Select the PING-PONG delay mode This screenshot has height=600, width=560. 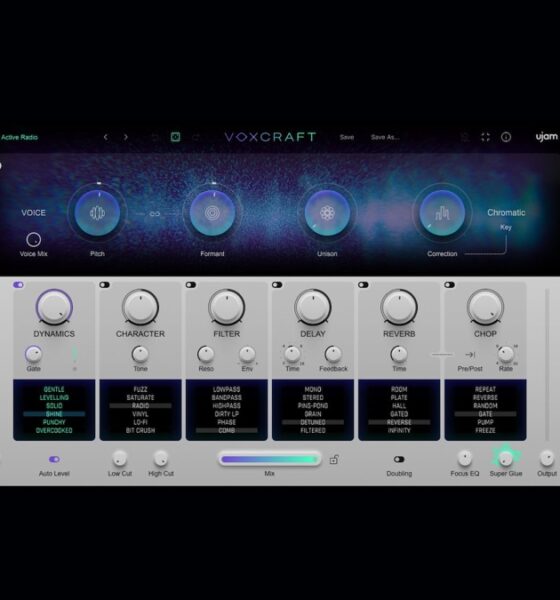[313, 406]
